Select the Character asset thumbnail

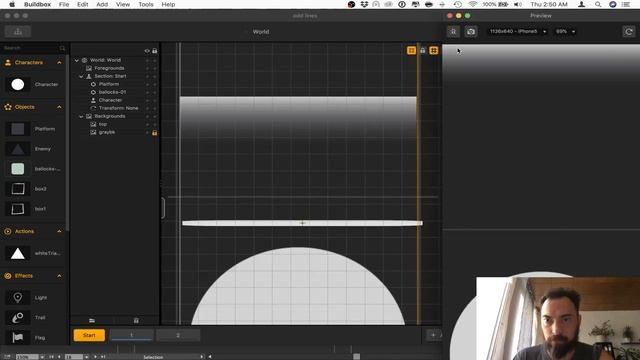[18, 84]
